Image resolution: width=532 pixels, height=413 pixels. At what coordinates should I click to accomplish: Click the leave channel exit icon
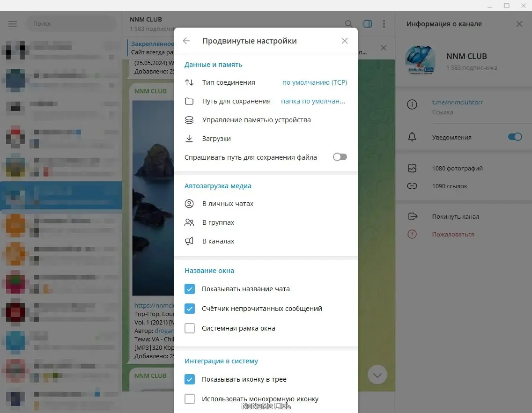412,216
